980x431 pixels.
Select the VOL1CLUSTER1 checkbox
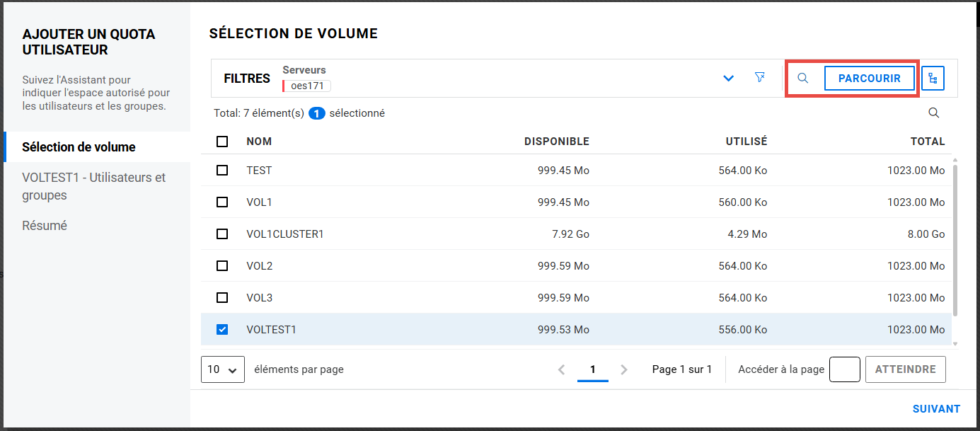click(222, 234)
